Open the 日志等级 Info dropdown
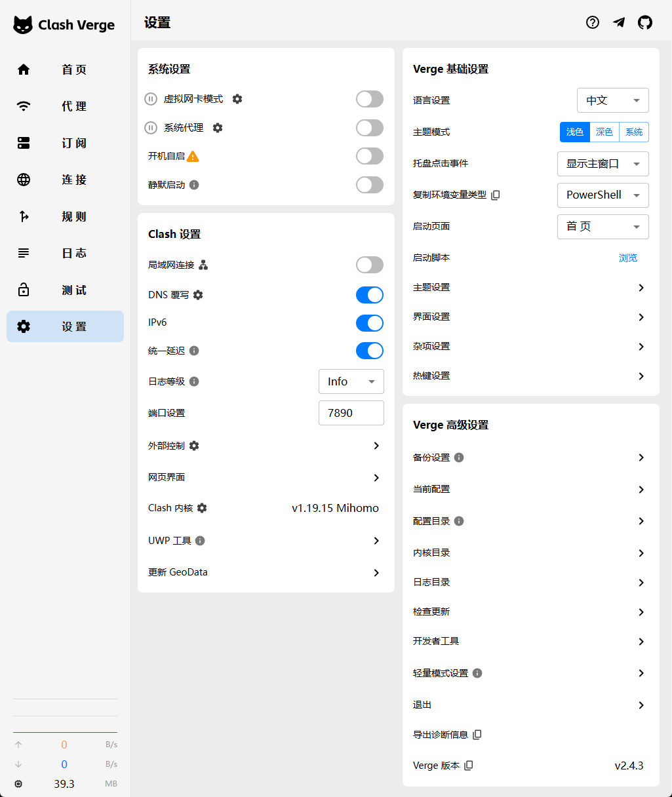This screenshot has width=672, height=797. click(351, 381)
